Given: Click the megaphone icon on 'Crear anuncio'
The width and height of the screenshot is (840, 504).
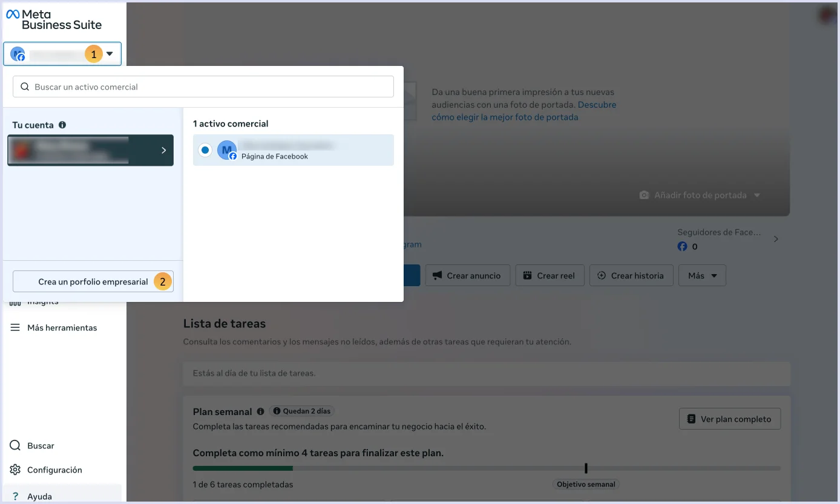Looking at the screenshot, I should [437, 275].
